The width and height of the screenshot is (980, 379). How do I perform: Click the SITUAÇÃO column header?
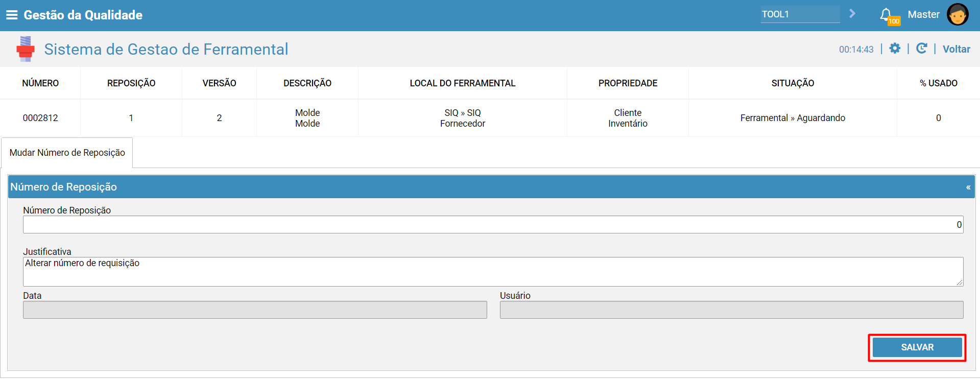(793, 83)
